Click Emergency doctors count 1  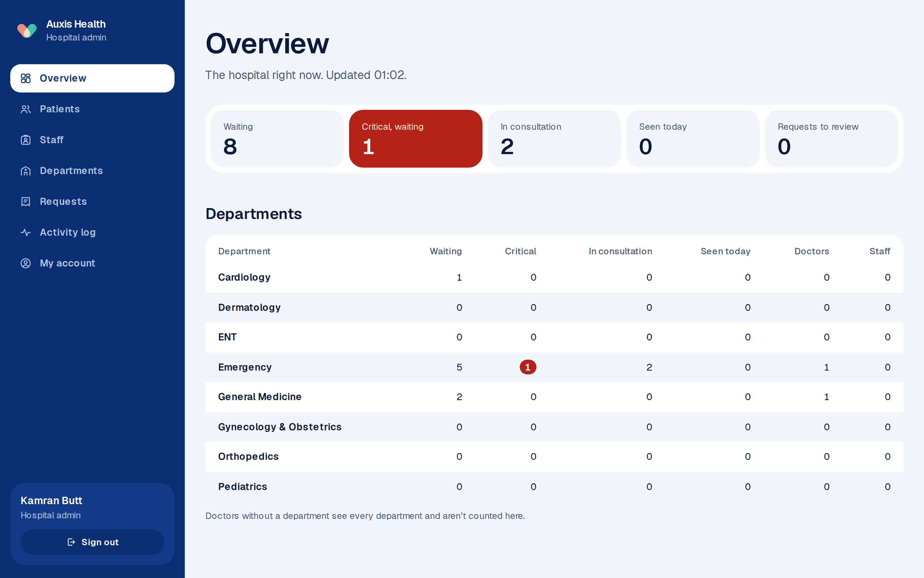click(x=827, y=367)
